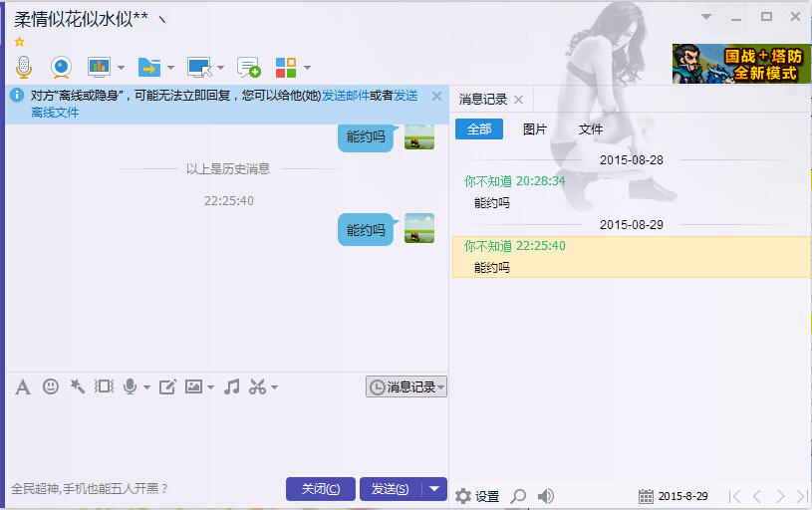Open the remote presentation screen icon
Image resolution: width=812 pixels, height=510 pixels.
99,68
